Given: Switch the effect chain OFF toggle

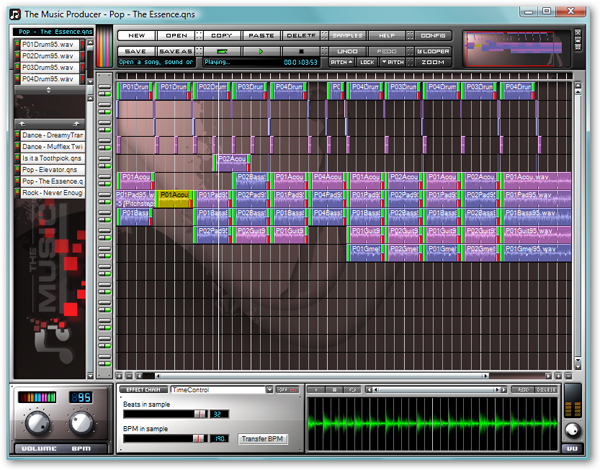Looking at the screenshot, I should pyautogui.click(x=287, y=390).
